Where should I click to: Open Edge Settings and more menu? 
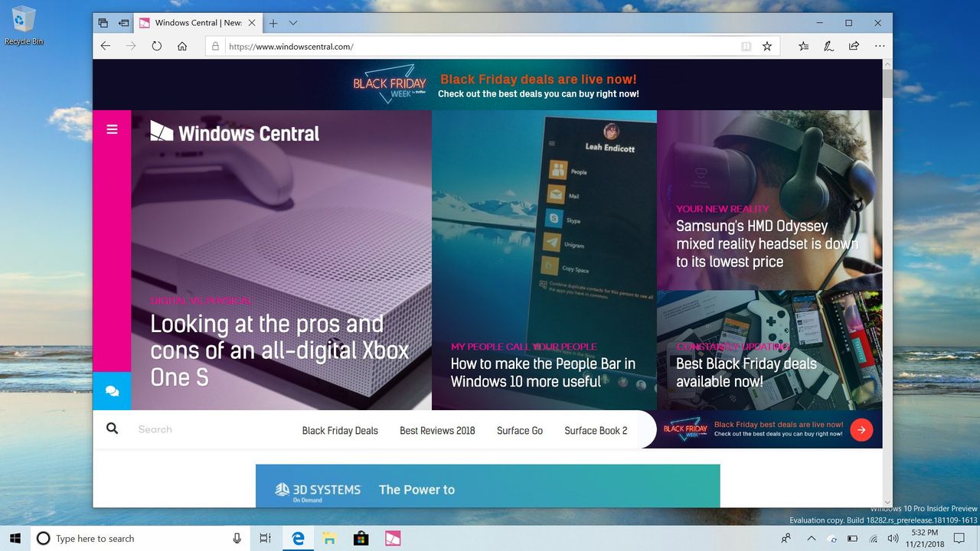pos(880,46)
